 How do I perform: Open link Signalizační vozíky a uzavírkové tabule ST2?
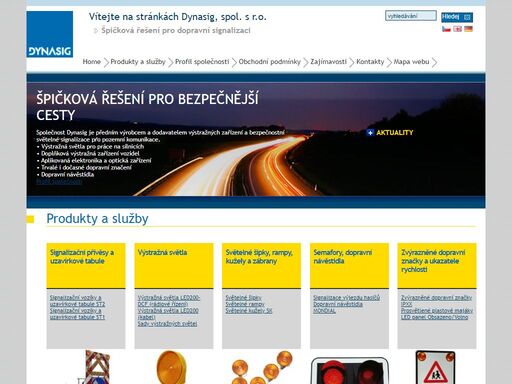tap(77, 301)
